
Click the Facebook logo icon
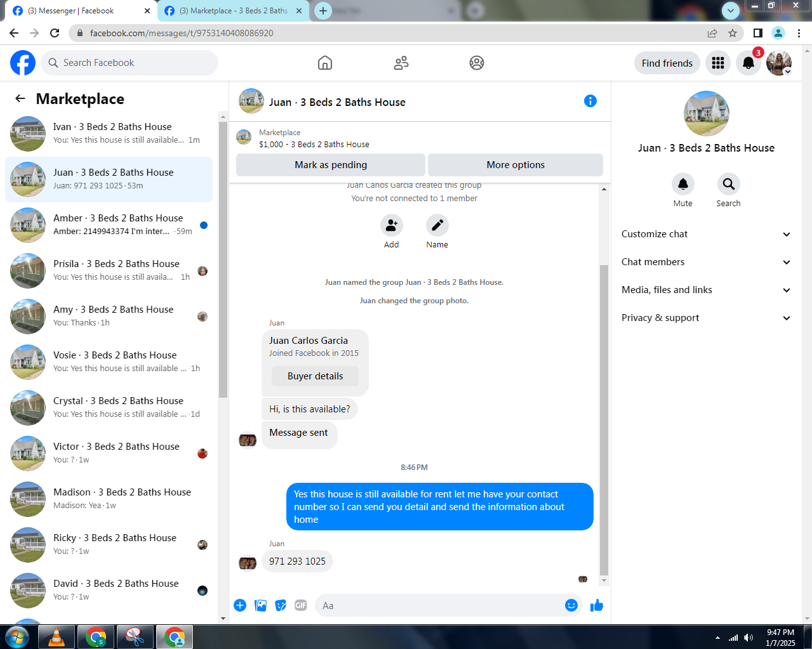click(23, 63)
